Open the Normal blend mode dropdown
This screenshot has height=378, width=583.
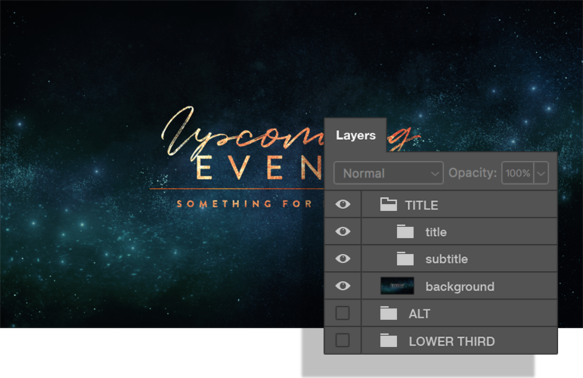click(x=389, y=173)
